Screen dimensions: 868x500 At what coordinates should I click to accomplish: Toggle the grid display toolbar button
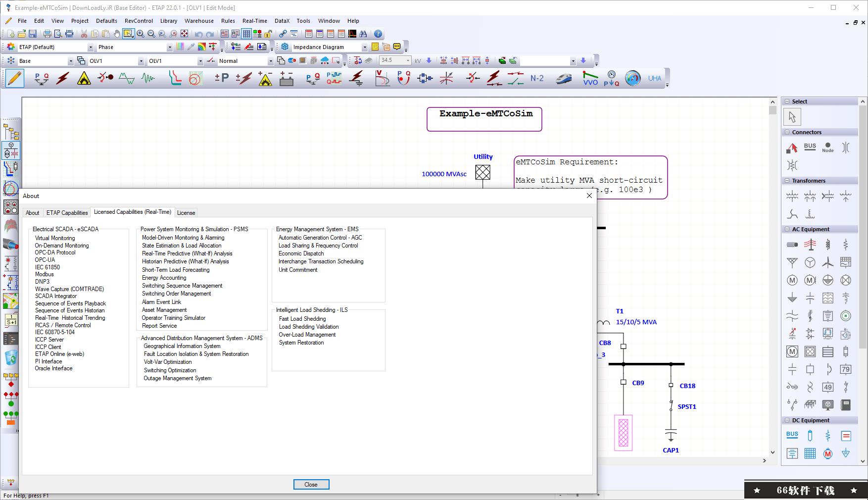pos(246,34)
